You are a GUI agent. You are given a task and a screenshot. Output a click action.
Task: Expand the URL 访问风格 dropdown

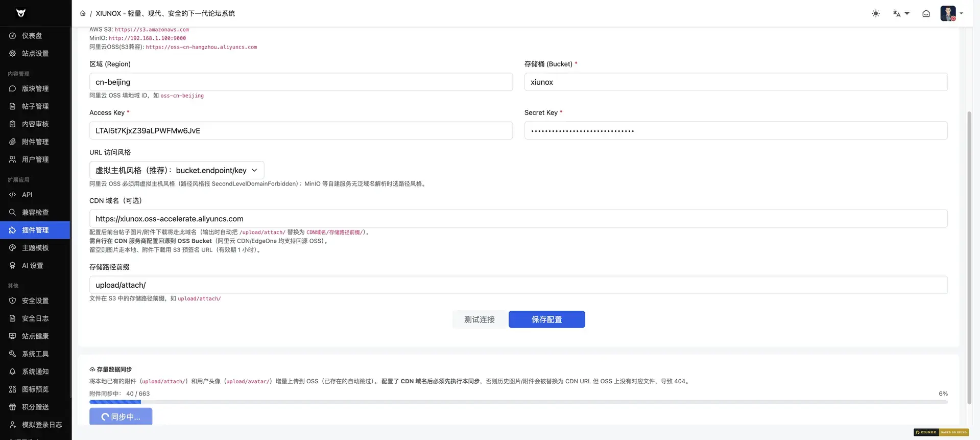pyautogui.click(x=177, y=170)
